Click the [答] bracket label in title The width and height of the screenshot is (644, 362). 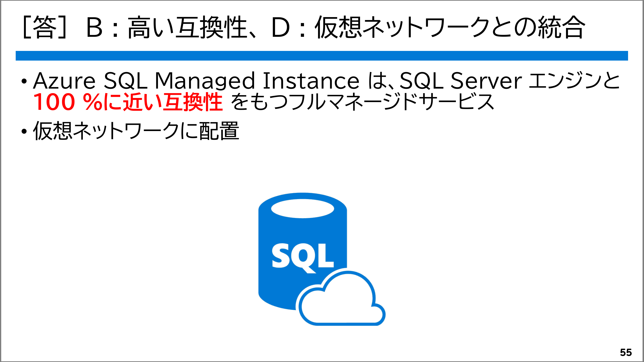click(x=45, y=27)
